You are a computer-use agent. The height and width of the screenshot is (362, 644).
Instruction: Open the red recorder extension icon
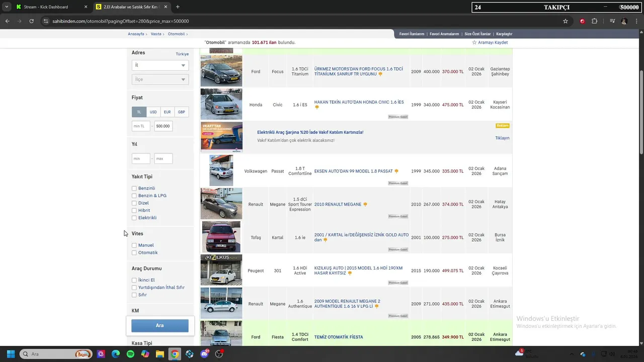[x=582, y=21]
